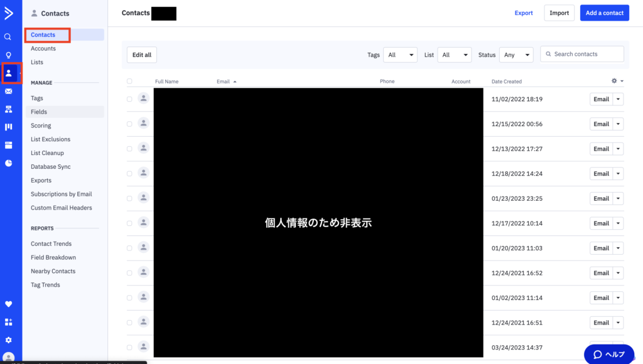Open the Deals pipeline icon
This screenshot has width=643, height=364.
coord(9,127)
